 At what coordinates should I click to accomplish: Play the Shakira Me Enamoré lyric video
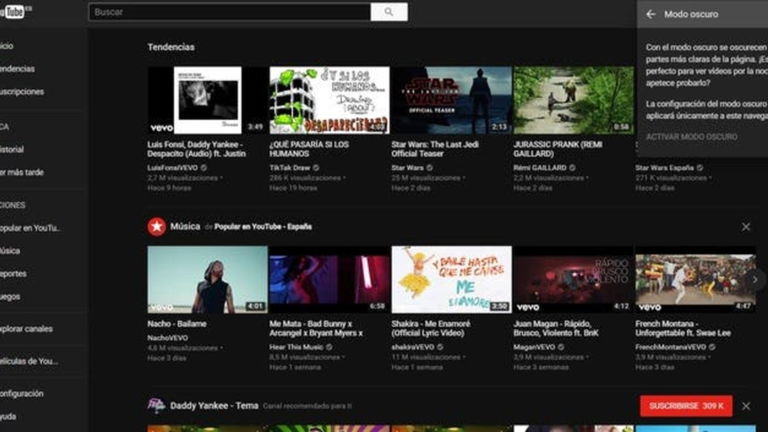[x=451, y=279]
